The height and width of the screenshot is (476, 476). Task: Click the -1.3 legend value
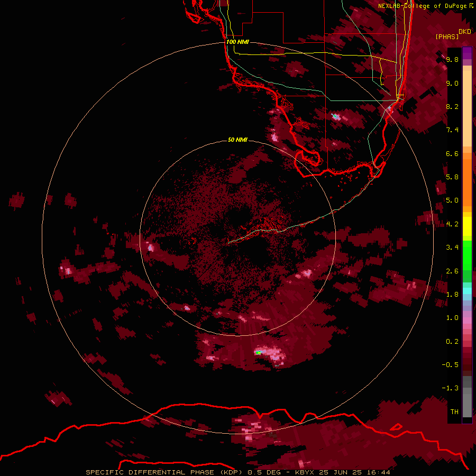click(450, 388)
